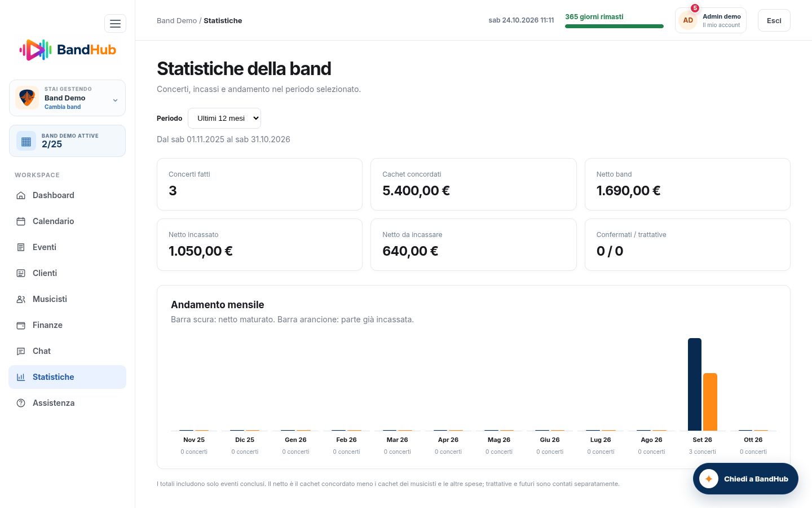Click the Netto incassato 1.050,00 € value
Viewport: 812px width, 508px height.
(x=201, y=251)
